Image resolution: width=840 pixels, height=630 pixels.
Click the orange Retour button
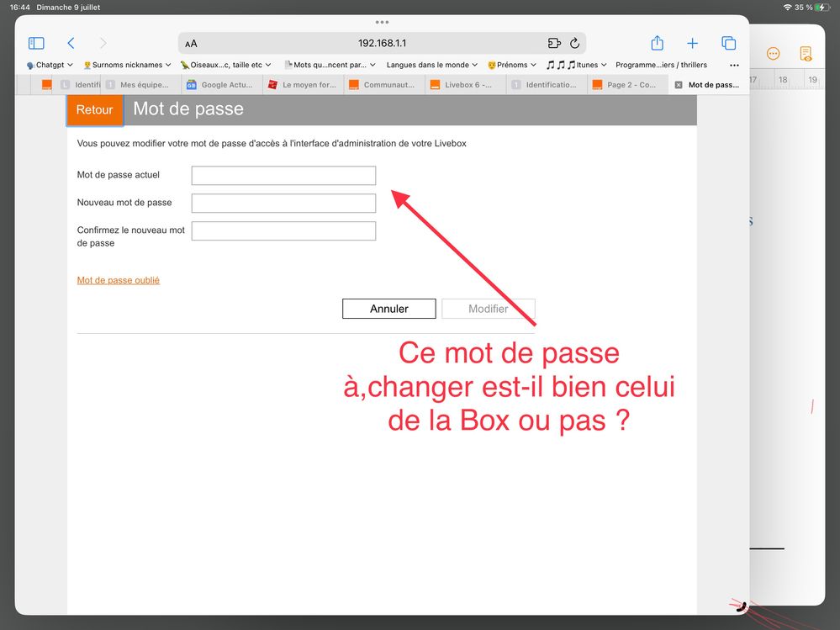[x=94, y=110]
